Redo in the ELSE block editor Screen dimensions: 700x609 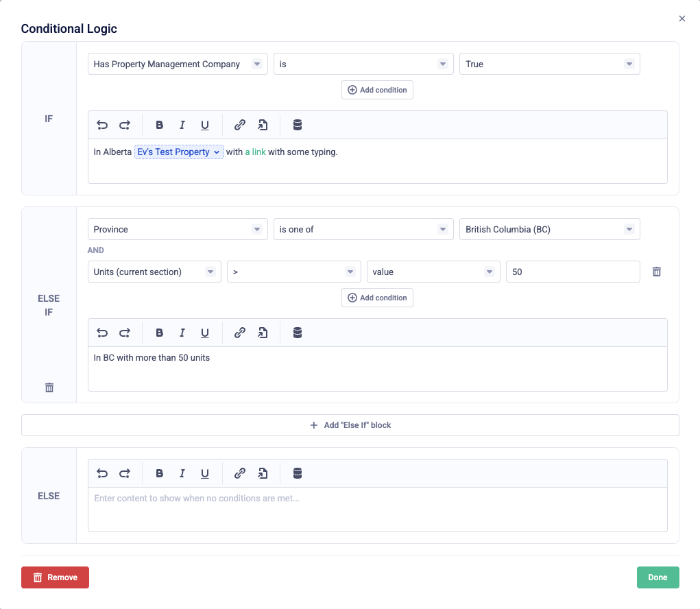[x=125, y=473]
